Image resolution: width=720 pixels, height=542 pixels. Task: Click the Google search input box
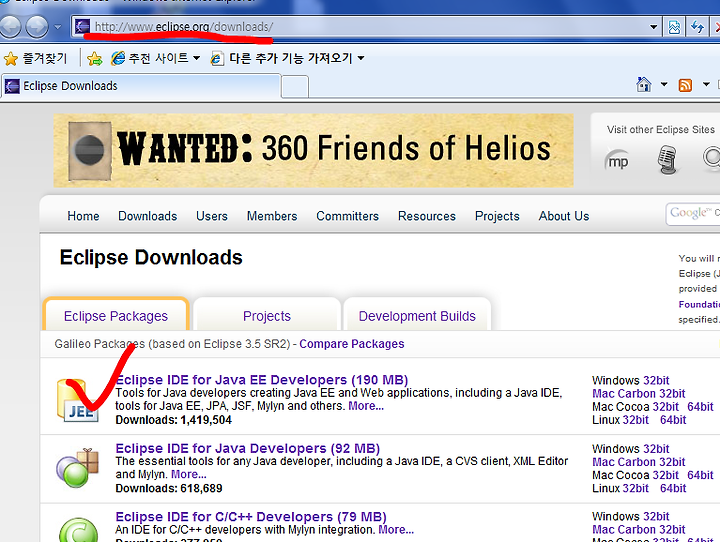click(x=693, y=214)
